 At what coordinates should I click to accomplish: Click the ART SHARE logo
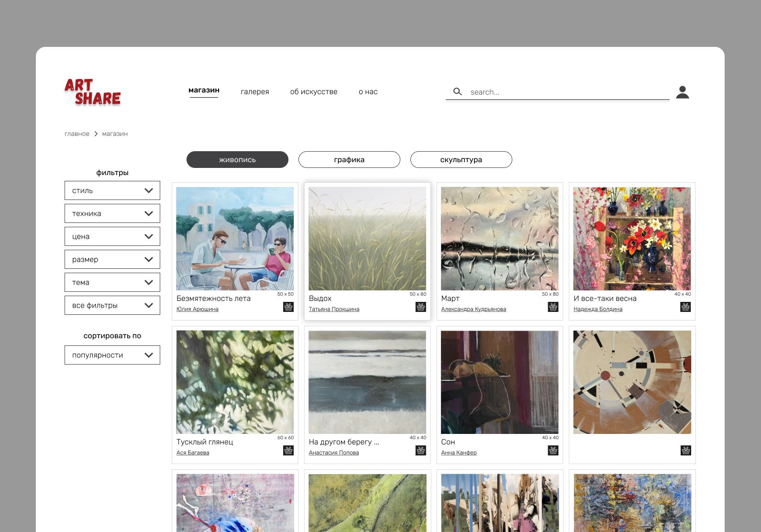(x=93, y=92)
